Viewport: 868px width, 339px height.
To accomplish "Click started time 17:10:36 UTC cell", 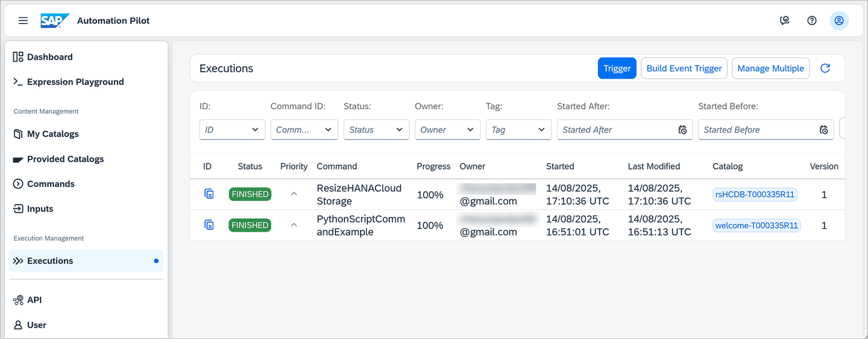I will click(x=577, y=194).
